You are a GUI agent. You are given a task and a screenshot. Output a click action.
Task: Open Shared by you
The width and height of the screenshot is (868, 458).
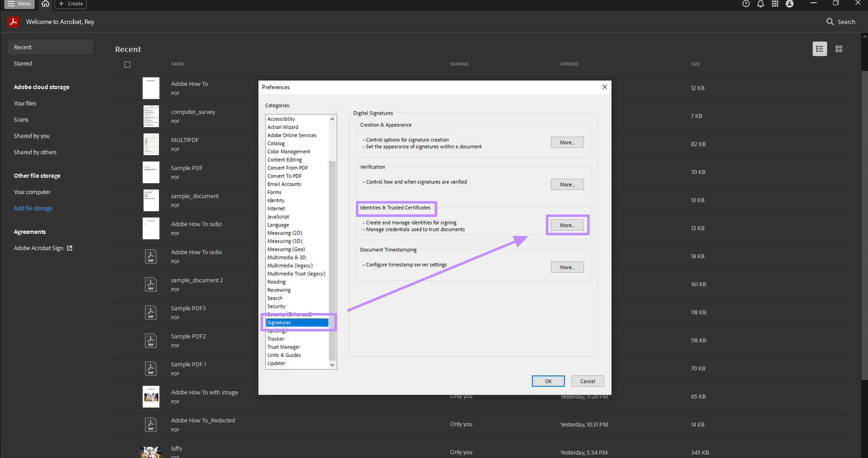tap(32, 136)
